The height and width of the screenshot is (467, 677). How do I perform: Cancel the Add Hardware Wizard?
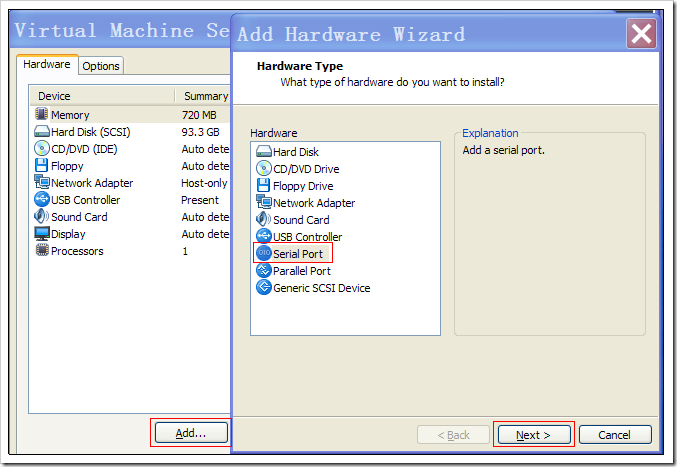(615, 435)
